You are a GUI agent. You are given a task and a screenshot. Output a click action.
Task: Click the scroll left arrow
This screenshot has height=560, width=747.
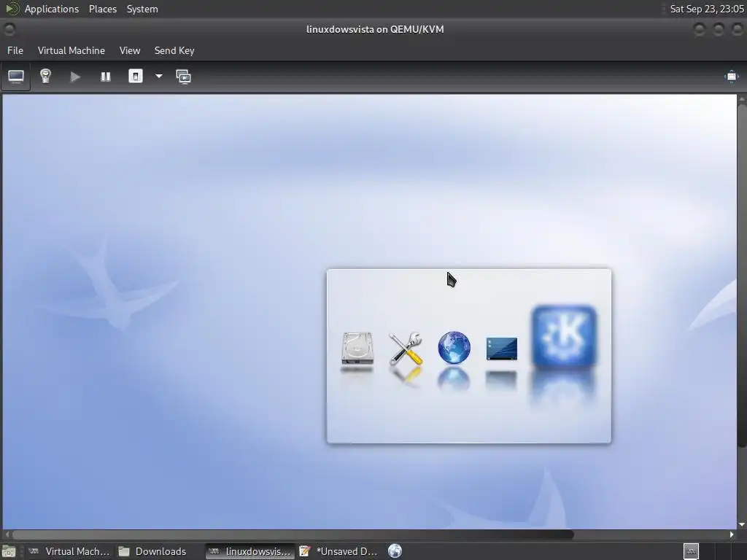[x=7, y=534]
